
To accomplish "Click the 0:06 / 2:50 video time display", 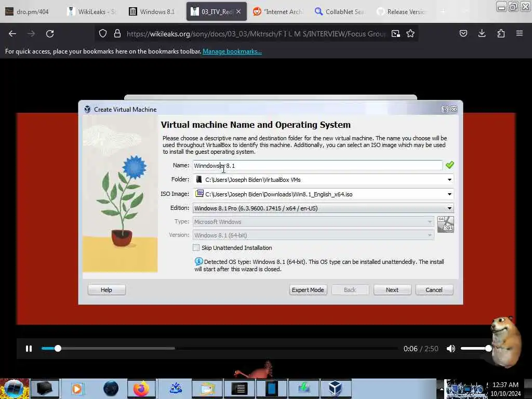I will coord(421,349).
